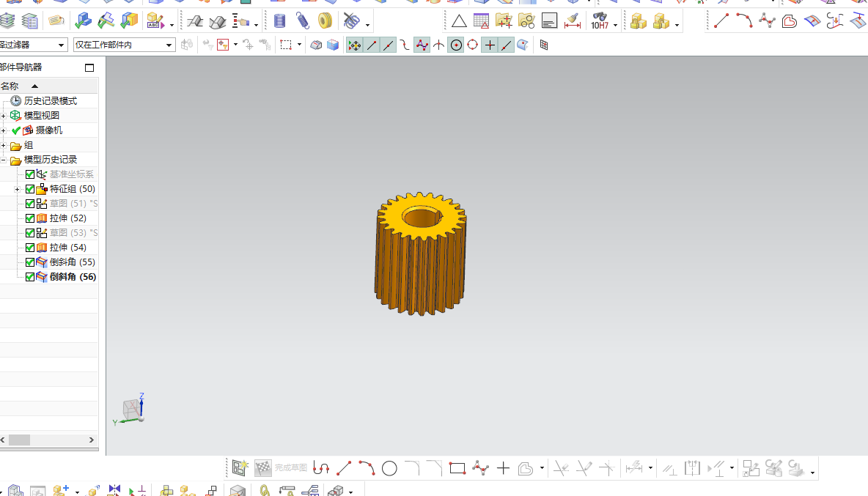Expand the 组 tree node
The width and height of the screenshot is (868, 496).
point(4,145)
